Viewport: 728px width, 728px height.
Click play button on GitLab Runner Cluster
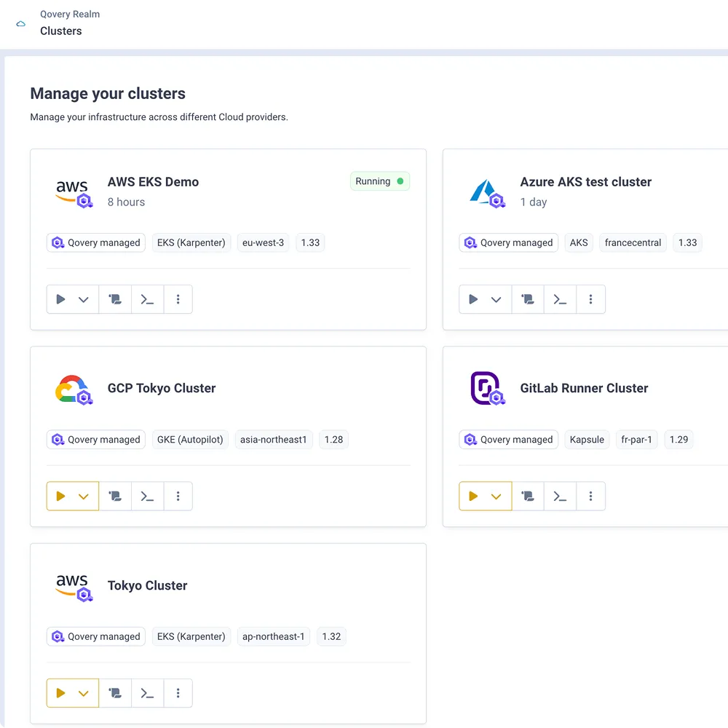coord(473,496)
